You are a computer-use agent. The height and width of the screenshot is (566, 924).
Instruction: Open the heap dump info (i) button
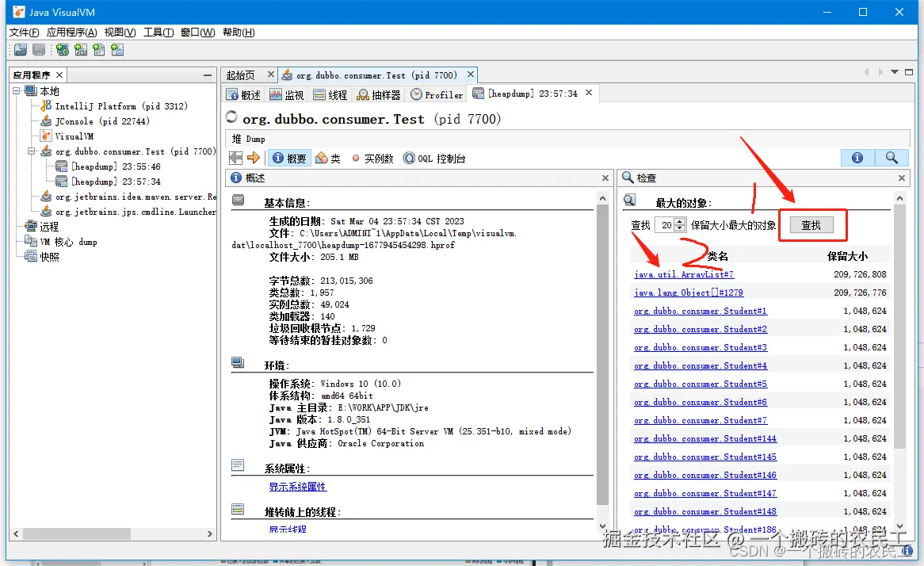(857, 158)
